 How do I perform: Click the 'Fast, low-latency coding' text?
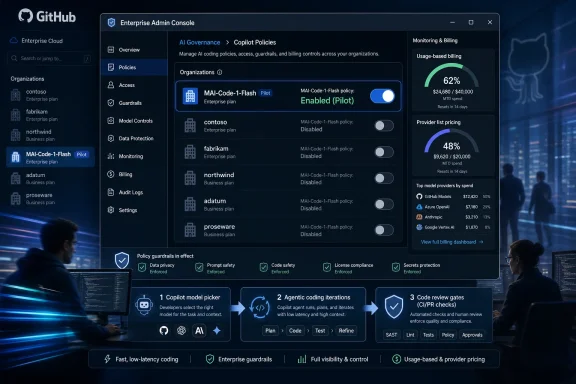tap(147, 359)
